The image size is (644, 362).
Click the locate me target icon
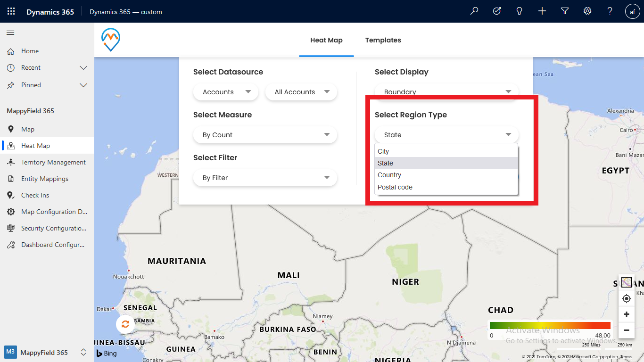point(627,298)
